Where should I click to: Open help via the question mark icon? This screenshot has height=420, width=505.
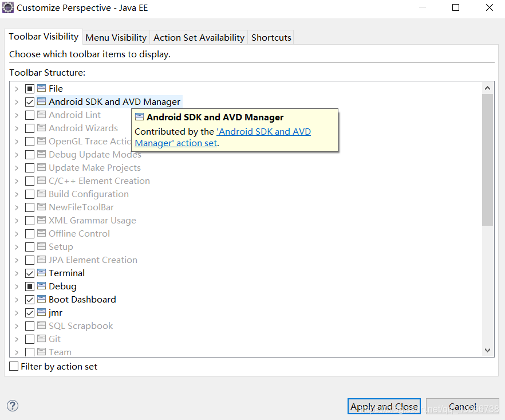tap(13, 406)
